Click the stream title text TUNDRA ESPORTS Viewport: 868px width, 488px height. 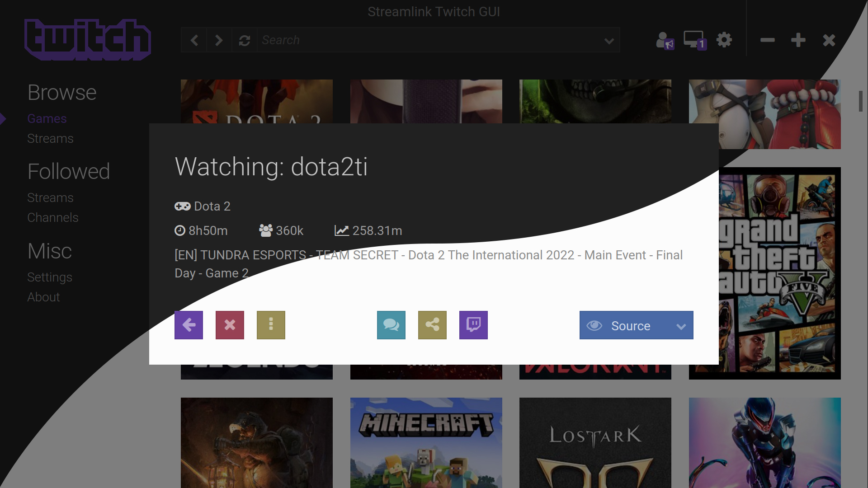tap(253, 255)
